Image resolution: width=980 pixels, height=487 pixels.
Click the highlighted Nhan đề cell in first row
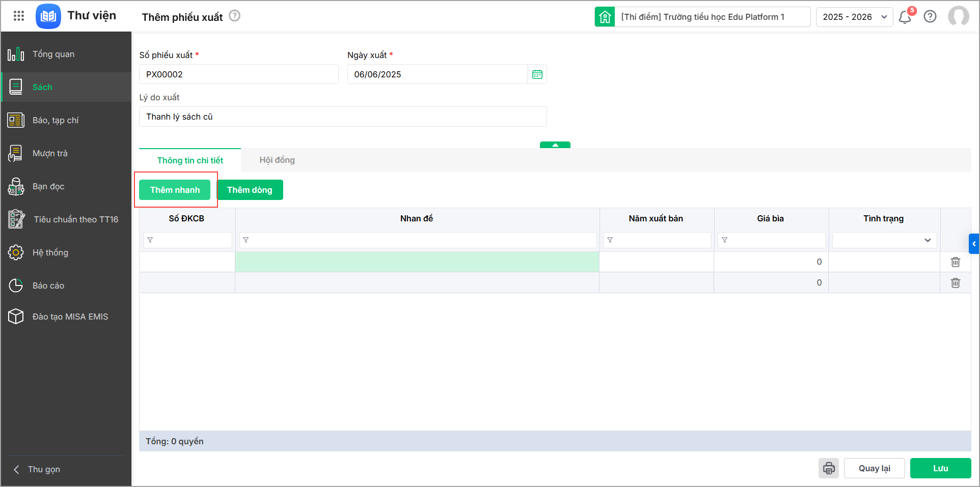point(417,262)
